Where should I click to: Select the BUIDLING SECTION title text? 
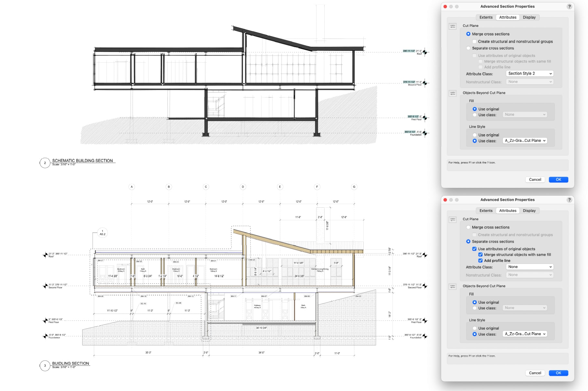point(71,363)
